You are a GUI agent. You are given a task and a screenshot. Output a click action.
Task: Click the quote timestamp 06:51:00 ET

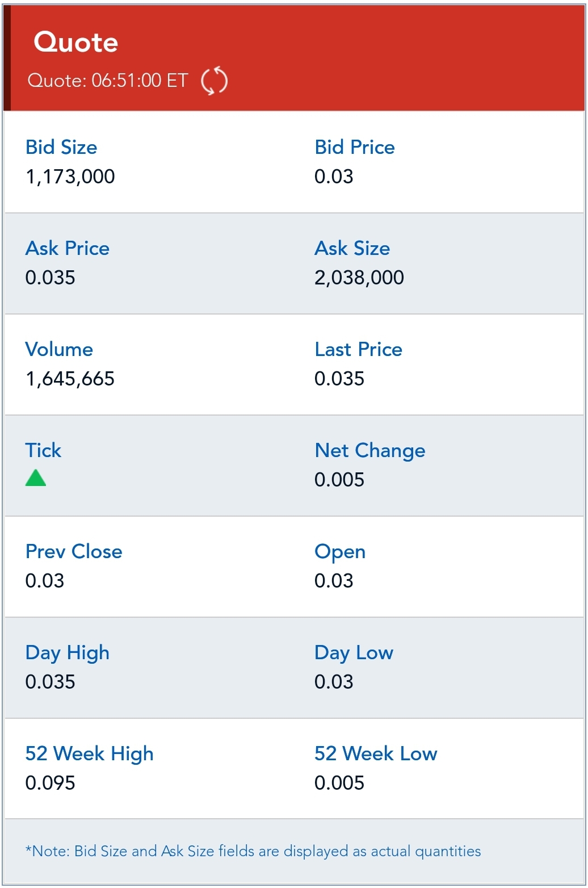tap(107, 81)
